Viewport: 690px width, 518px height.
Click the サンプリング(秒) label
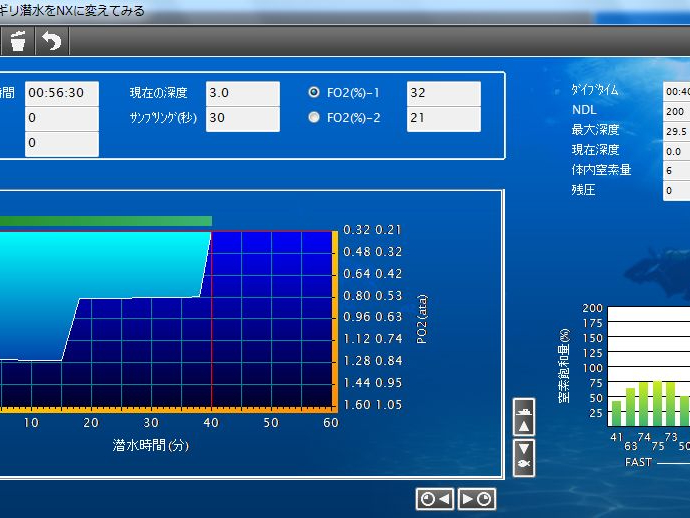click(x=163, y=118)
